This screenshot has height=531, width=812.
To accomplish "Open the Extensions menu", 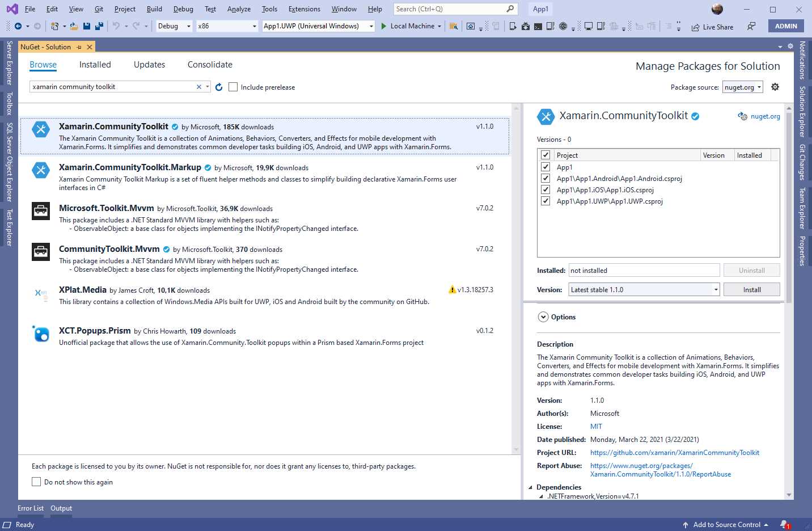I will [304, 9].
